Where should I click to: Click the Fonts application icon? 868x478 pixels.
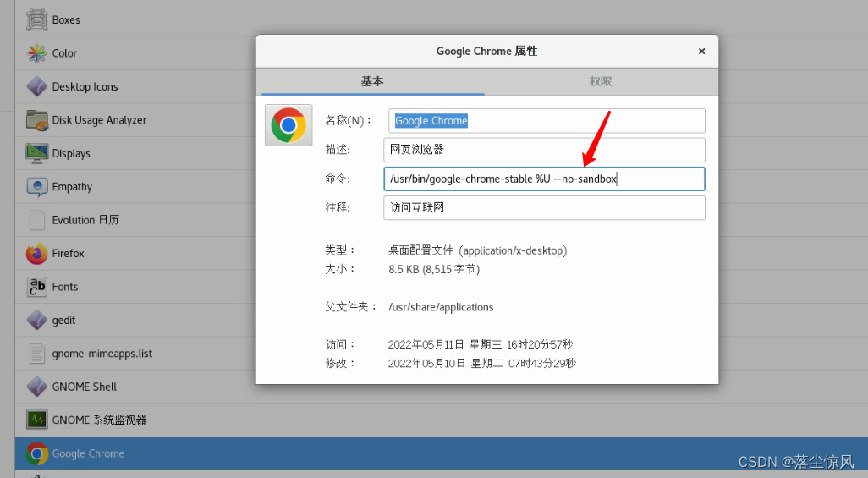tap(36, 287)
